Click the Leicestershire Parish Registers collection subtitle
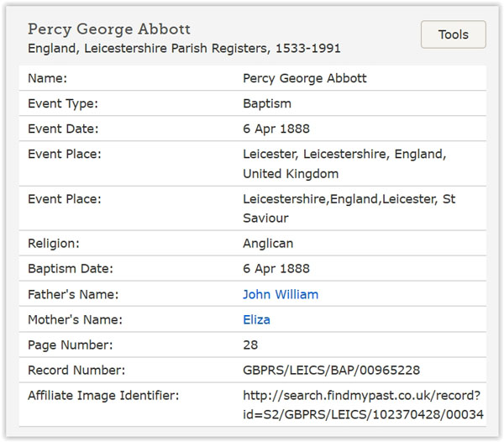504x442 pixels. tap(184, 48)
